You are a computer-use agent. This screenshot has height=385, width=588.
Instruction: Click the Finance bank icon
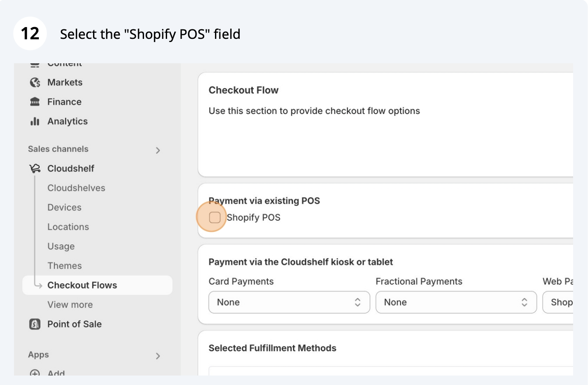coord(35,102)
